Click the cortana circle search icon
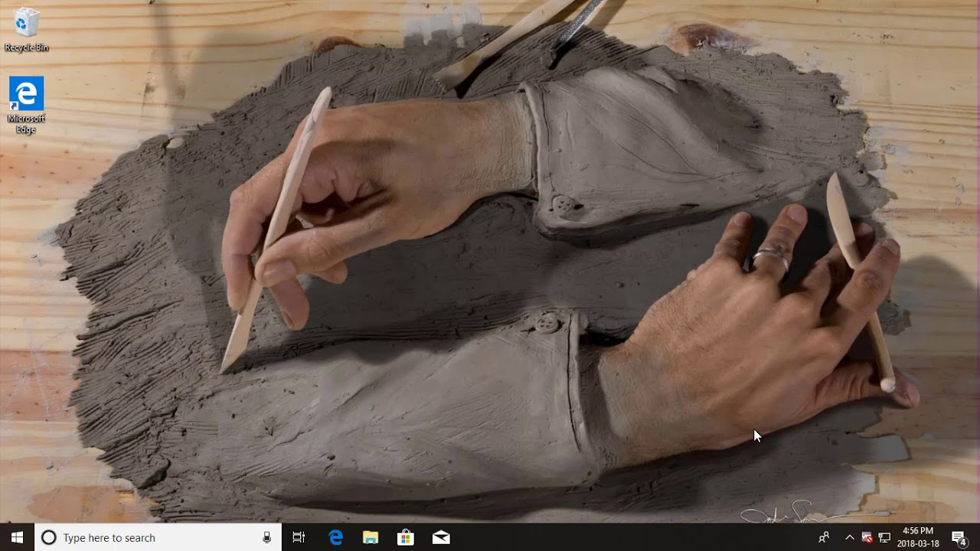Image resolution: width=980 pixels, height=551 pixels. click(x=48, y=537)
